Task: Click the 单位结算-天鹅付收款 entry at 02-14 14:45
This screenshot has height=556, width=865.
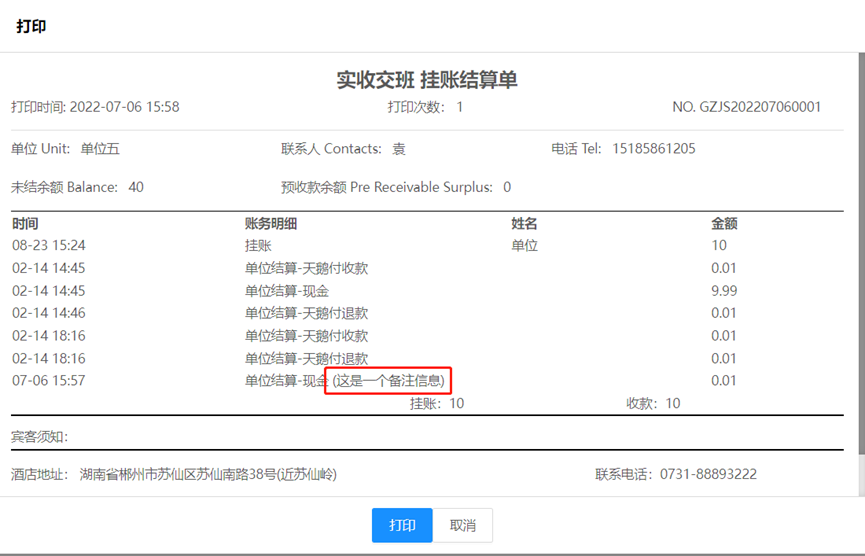Action: [x=306, y=268]
